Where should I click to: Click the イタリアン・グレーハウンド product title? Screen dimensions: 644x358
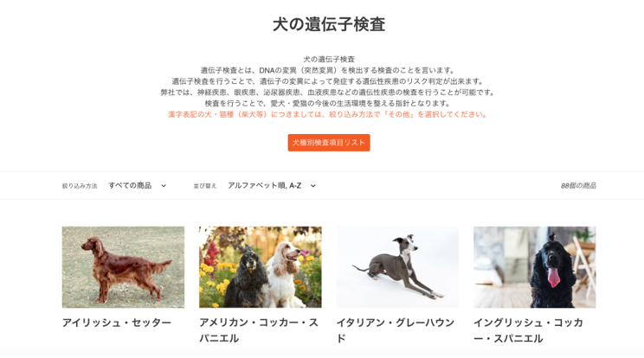click(x=396, y=330)
